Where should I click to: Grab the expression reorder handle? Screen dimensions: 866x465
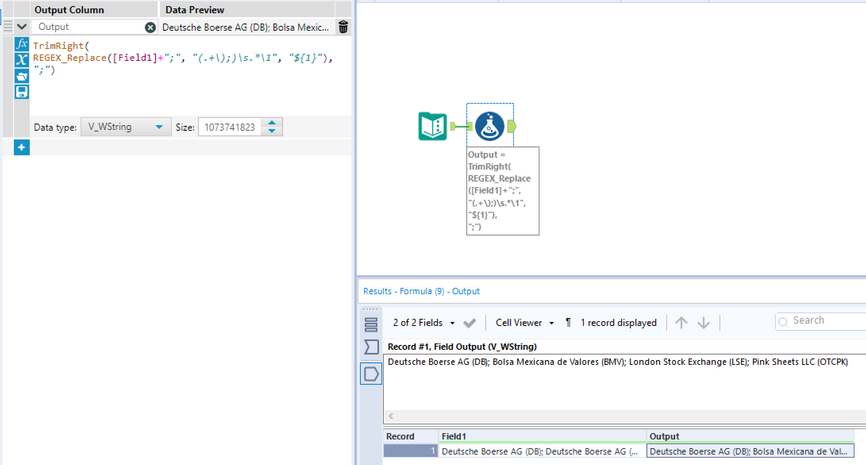click(x=8, y=27)
